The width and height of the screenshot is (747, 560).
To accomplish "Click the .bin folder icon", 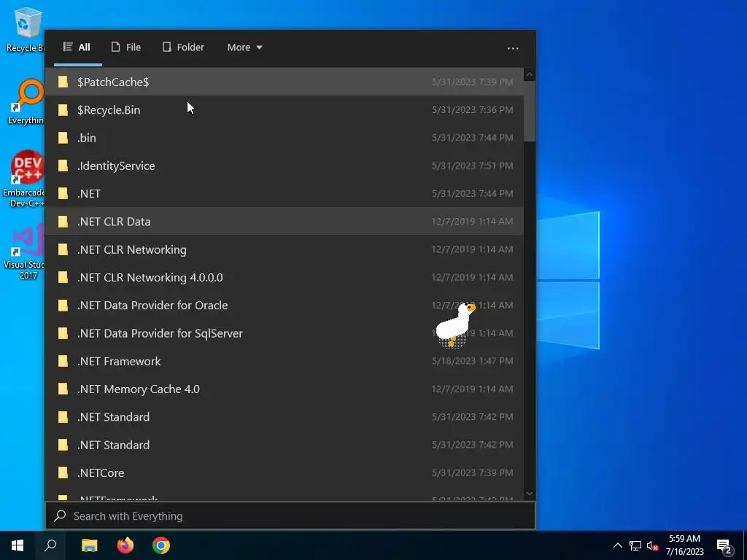I will 63,138.
